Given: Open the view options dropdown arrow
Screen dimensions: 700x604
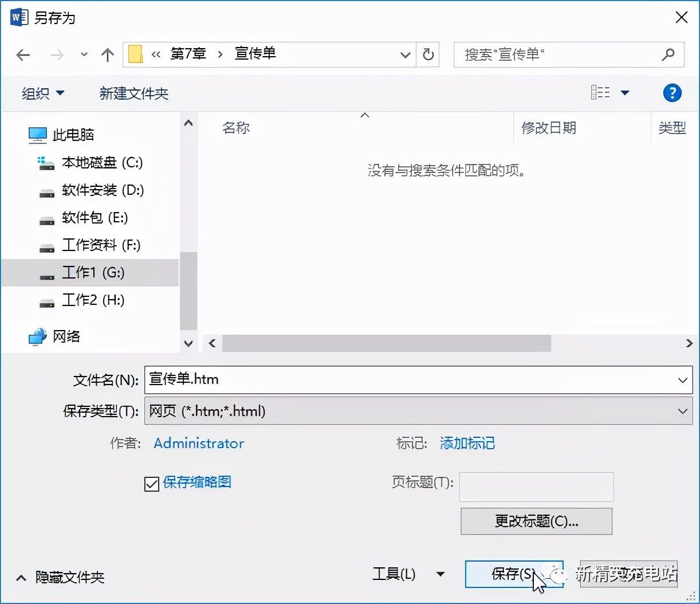Looking at the screenshot, I should pos(625,93).
